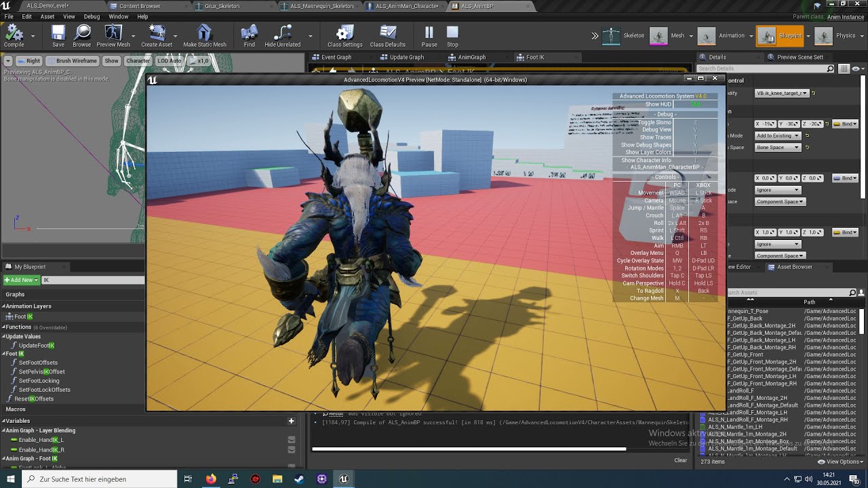Open the Window menu
This screenshot has width=868, height=488.
tap(119, 16)
